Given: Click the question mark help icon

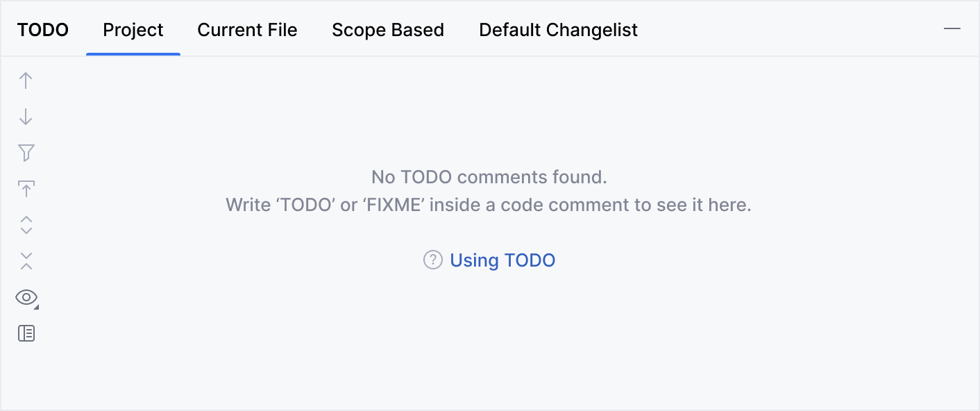Looking at the screenshot, I should 432,260.
